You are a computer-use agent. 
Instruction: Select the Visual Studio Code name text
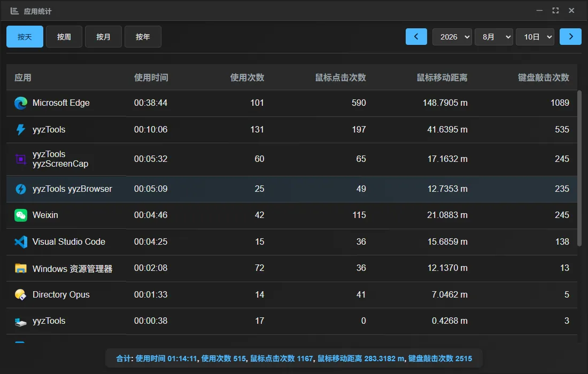pyautogui.click(x=69, y=241)
